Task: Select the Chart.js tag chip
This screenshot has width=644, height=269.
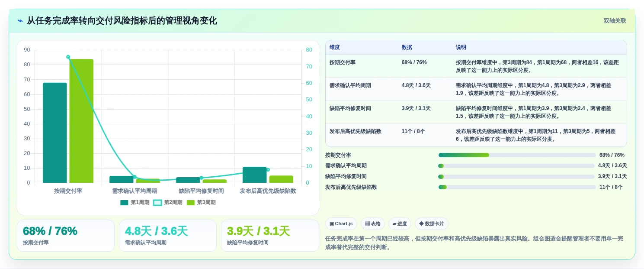Action: (x=341, y=224)
